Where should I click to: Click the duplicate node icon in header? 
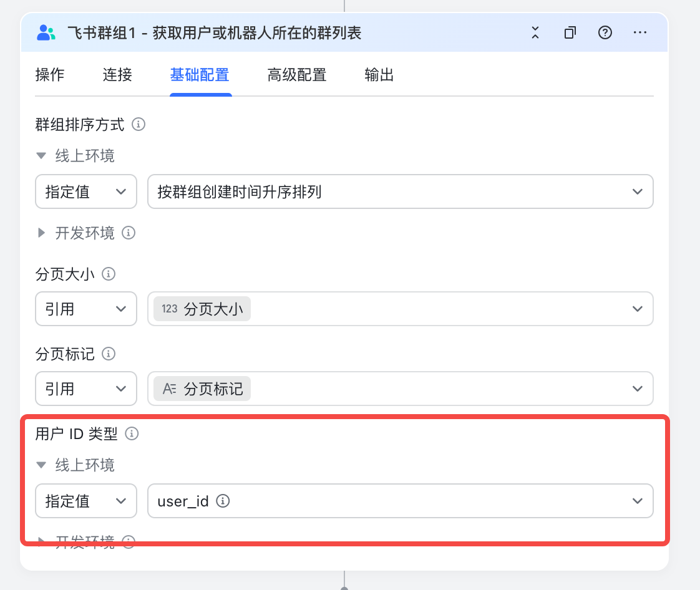570,32
